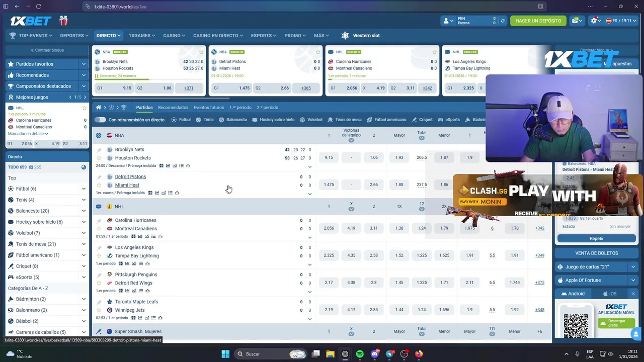Refresh the account balance
The width and height of the screenshot is (644, 362).
pyautogui.click(x=503, y=21)
